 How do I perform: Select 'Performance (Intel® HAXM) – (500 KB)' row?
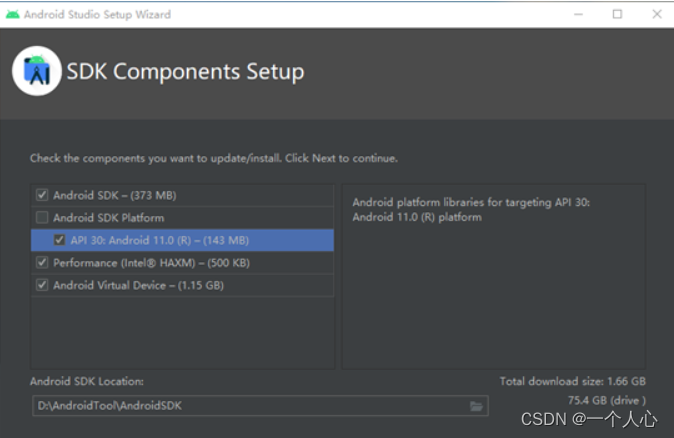pyautogui.click(x=182, y=263)
